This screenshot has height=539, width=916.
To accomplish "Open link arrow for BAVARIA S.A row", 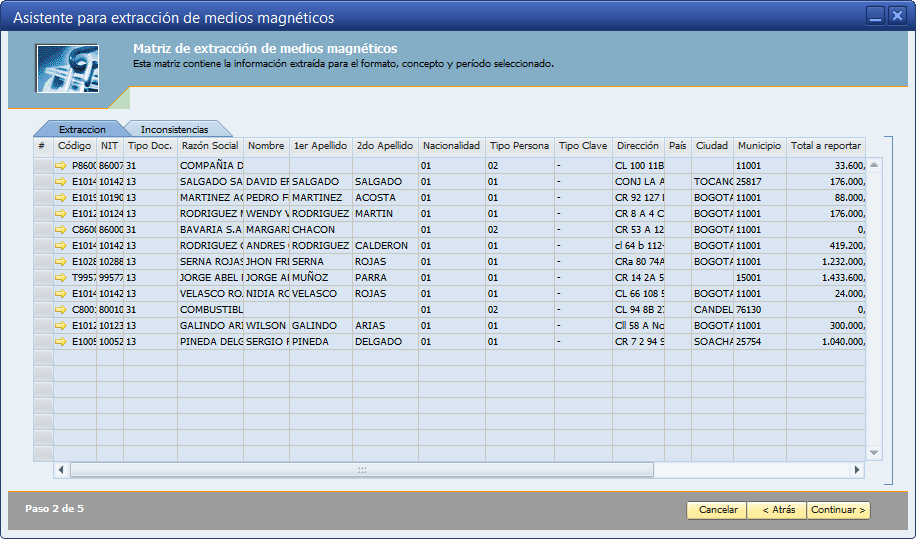I will (61, 229).
